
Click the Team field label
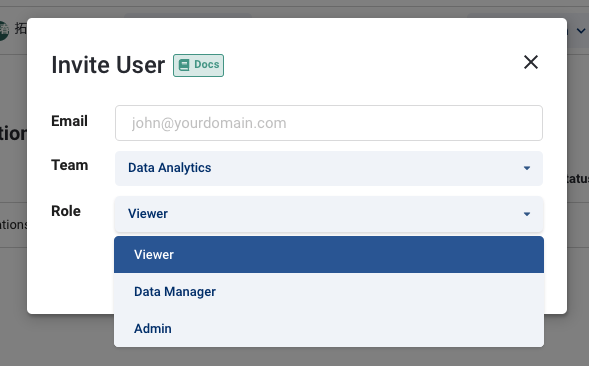[69, 165]
